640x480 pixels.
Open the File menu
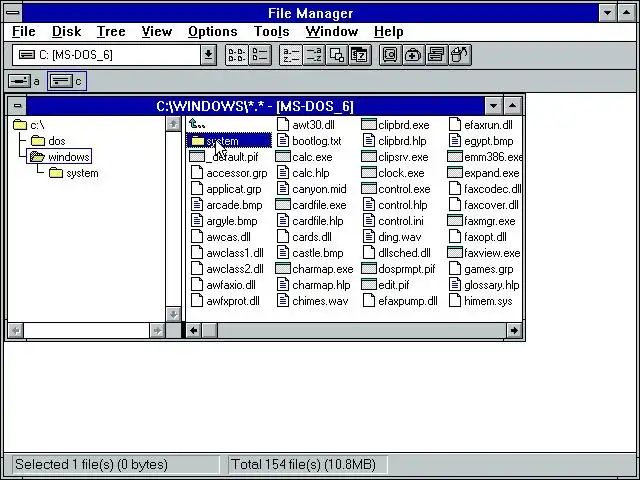(x=24, y=31)
